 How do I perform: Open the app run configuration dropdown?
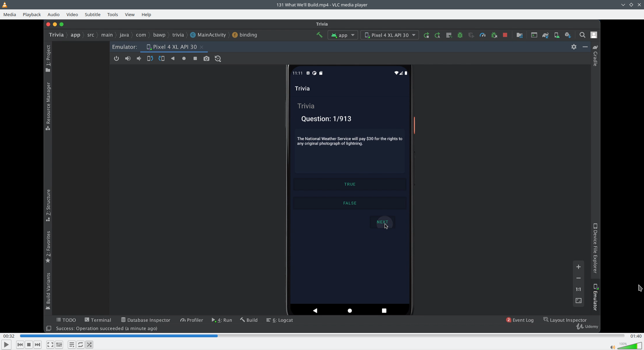[343, 35]
